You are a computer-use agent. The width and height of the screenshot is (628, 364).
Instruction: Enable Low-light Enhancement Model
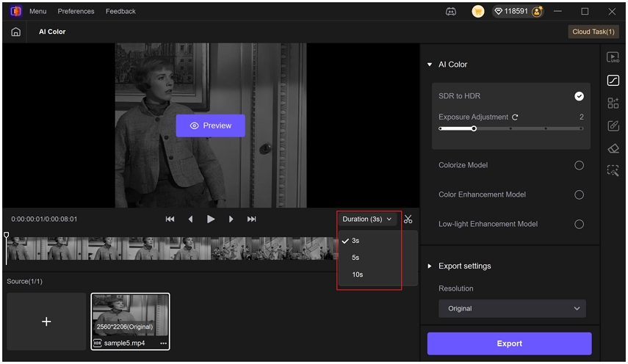click(579, 224)
